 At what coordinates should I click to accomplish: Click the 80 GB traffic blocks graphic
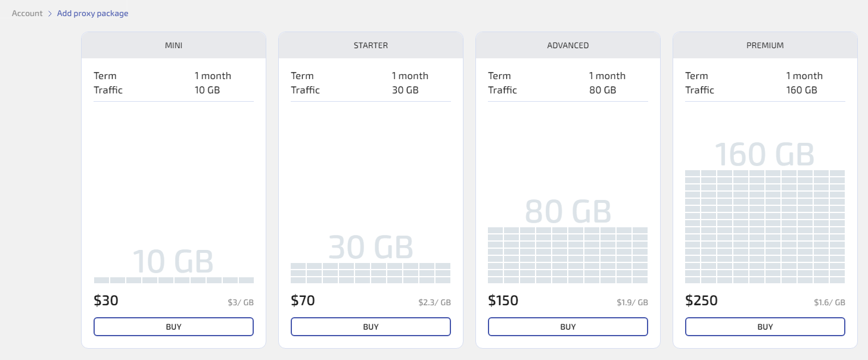pos(568,255)
